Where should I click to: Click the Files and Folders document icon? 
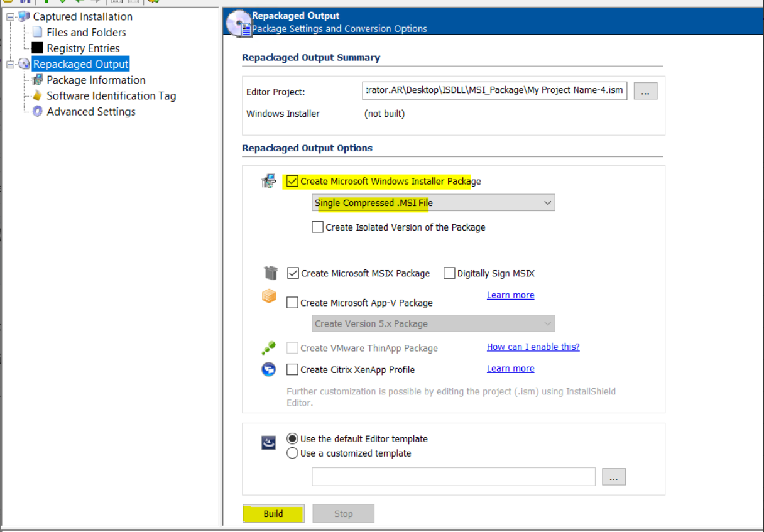point(37,32)
